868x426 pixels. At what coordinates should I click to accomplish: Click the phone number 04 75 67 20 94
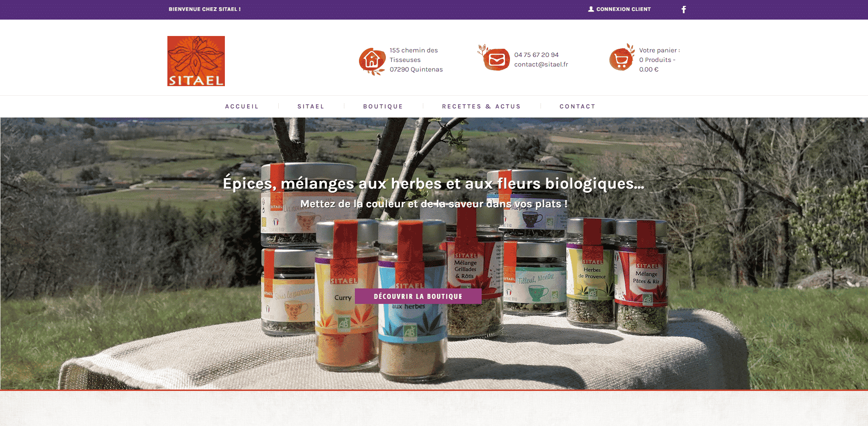pyautogui.click(x=536, y=55)
